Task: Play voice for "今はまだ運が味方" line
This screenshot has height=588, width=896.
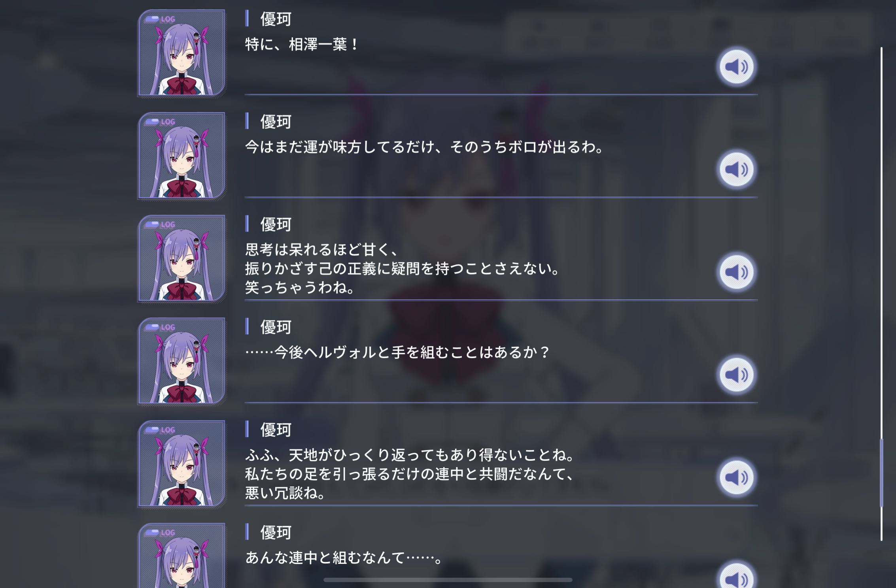Action: (x=736, y=169)
